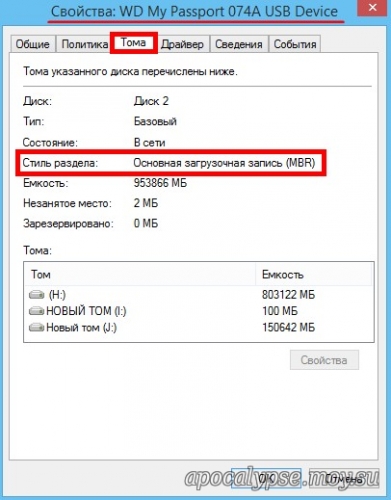Select the НОВЫЙ ТОМ (I:) volume row
This screenshot has height=500, width=391.
pyautogui.click(x=199, y=311)
